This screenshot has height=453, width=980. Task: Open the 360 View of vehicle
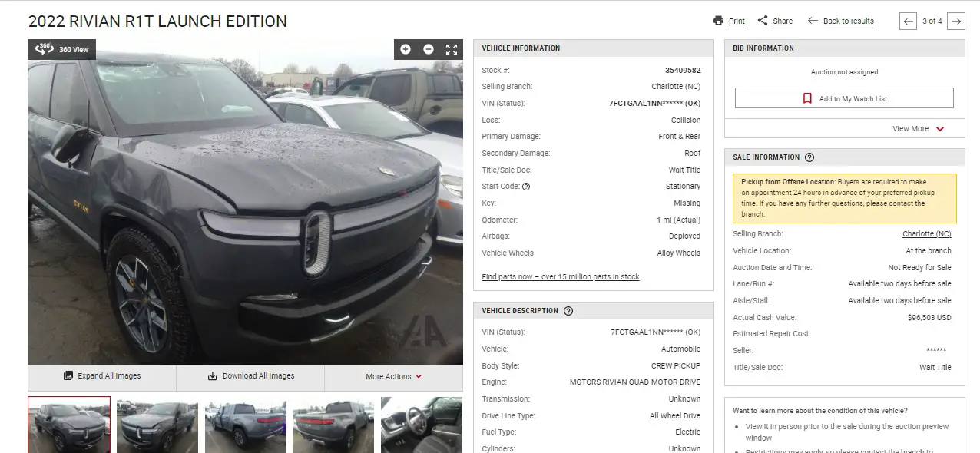[x=63, y=49]
